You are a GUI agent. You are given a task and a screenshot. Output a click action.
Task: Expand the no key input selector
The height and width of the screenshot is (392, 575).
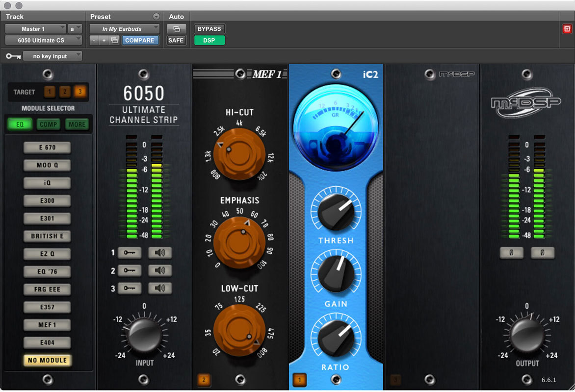pyautogui.click(x=53, y=56)
